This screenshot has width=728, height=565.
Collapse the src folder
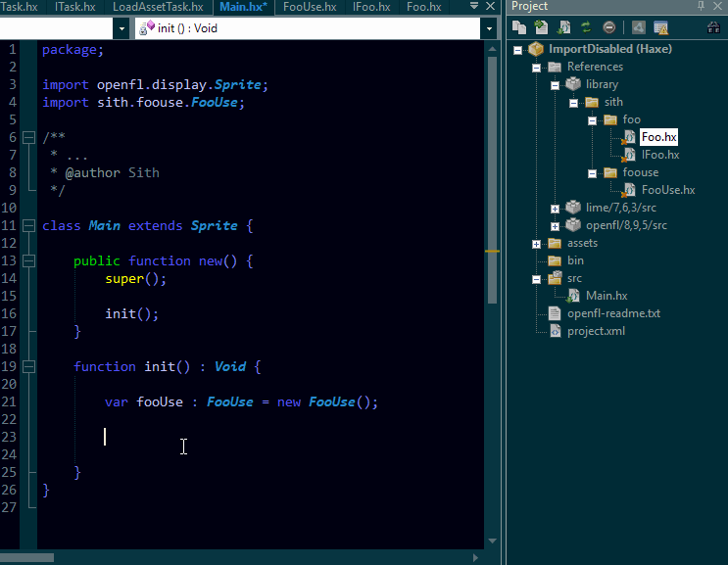tap(536, 279)
